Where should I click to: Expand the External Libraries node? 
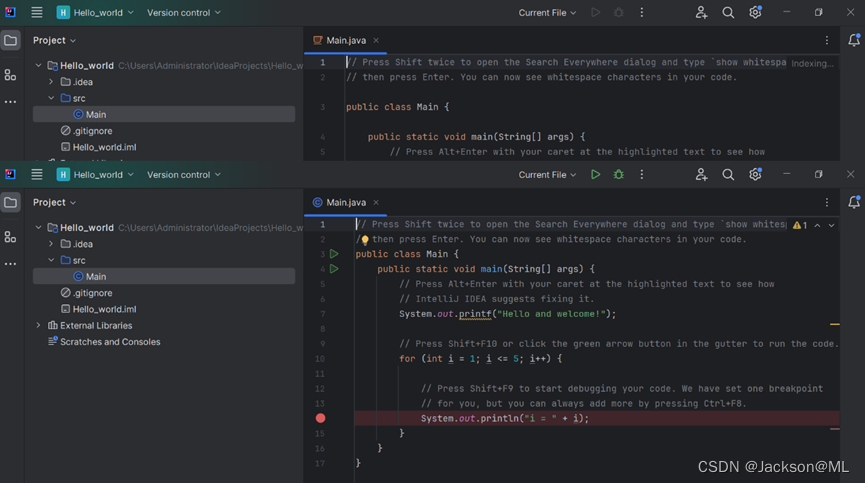[38, 325]
